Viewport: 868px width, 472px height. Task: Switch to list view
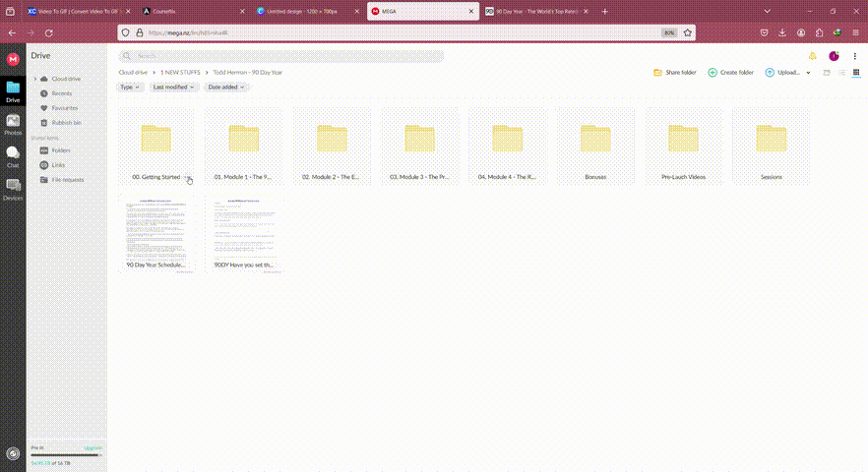click(x=841, y=73)
